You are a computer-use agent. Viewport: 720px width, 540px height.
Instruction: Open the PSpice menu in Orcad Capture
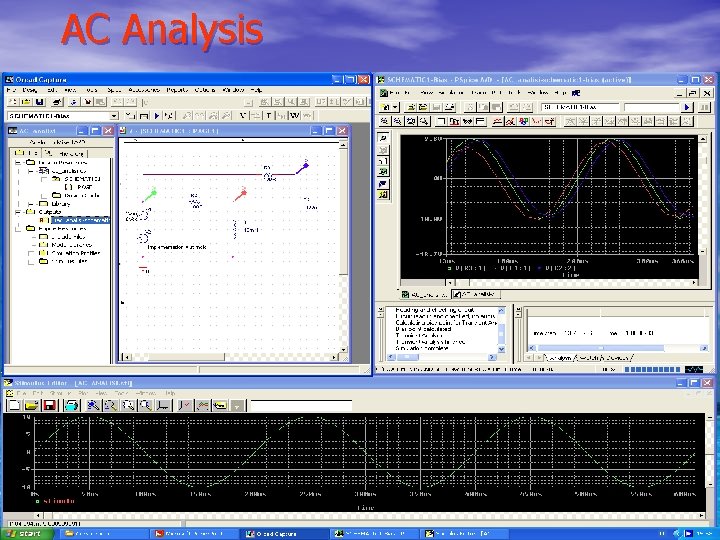tap(114, 90)
